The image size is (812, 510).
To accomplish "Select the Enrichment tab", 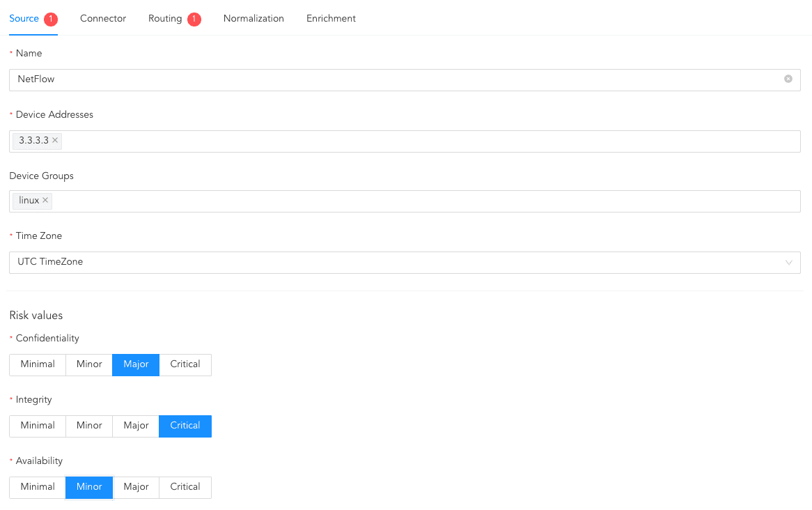I will (x=331, y=19).
